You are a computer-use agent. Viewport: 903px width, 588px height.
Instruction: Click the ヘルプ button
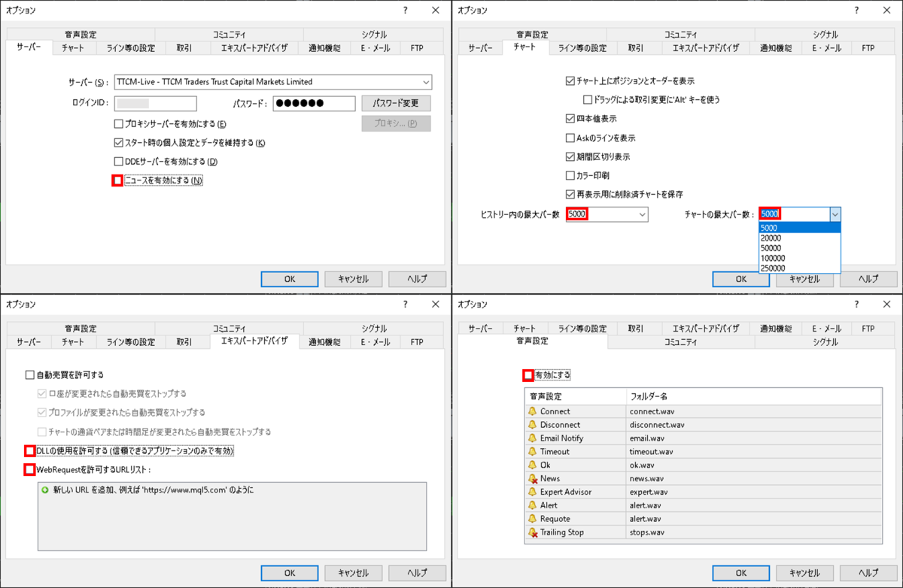pos(417,279)
